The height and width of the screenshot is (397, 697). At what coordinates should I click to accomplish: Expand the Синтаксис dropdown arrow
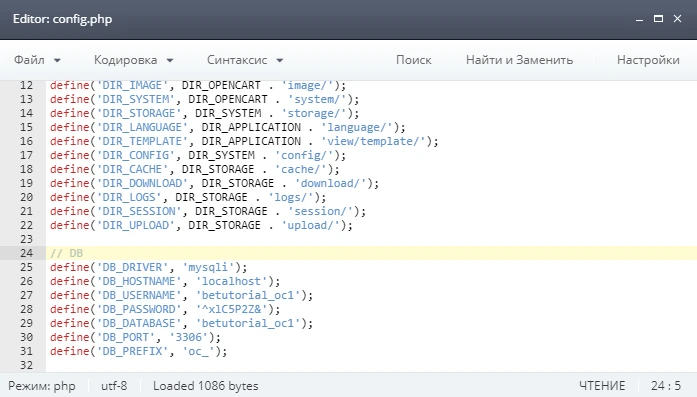tap(280, 60)
